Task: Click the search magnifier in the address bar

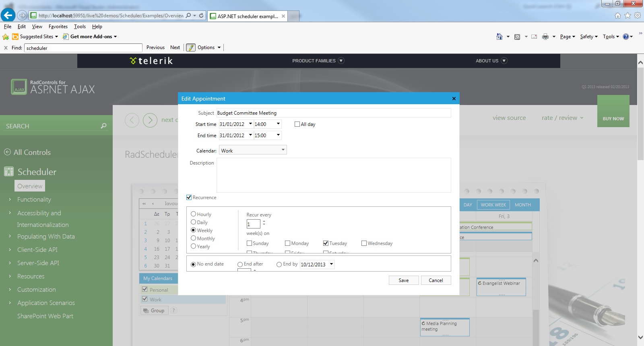Action: pyautogui.click(x=188, y=16)
